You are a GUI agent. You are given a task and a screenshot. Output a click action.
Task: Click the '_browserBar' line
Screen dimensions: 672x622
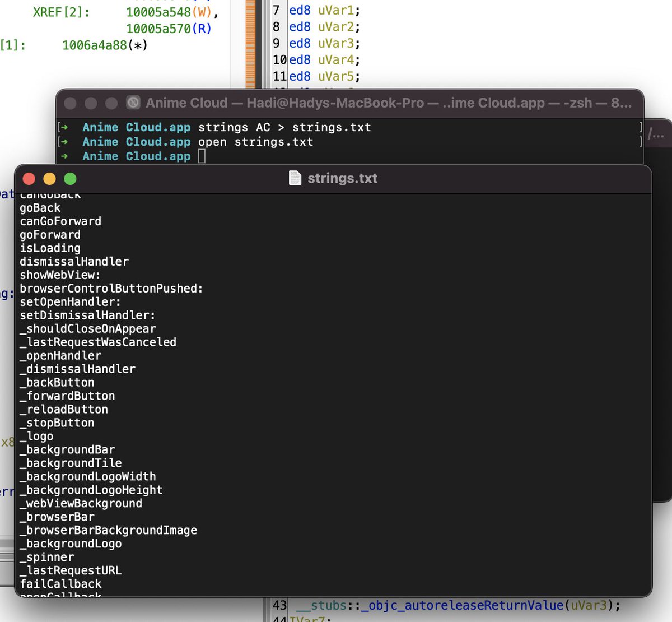click(x=57, y=517)
